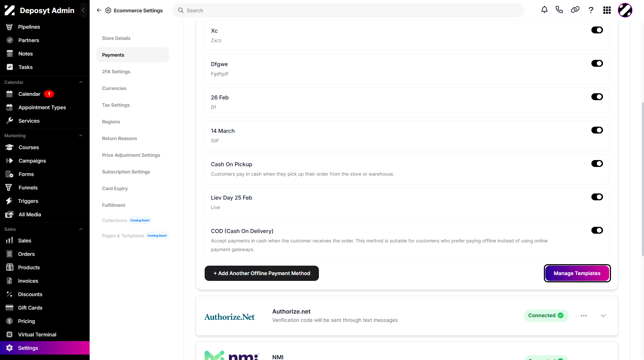Open the Store Details settings tab
Viewport: 644px width, 360px height.
[x=133, y=38]
